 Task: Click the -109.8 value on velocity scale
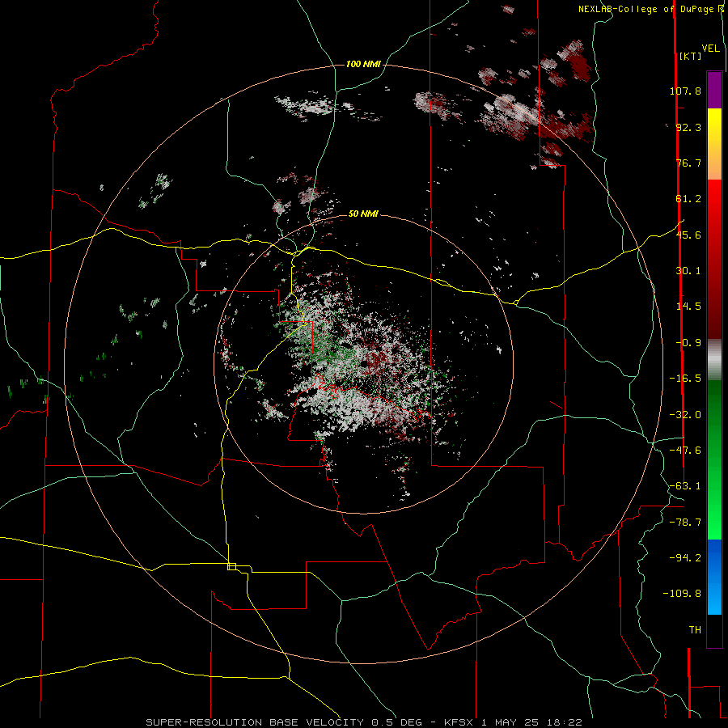point(682,594)
